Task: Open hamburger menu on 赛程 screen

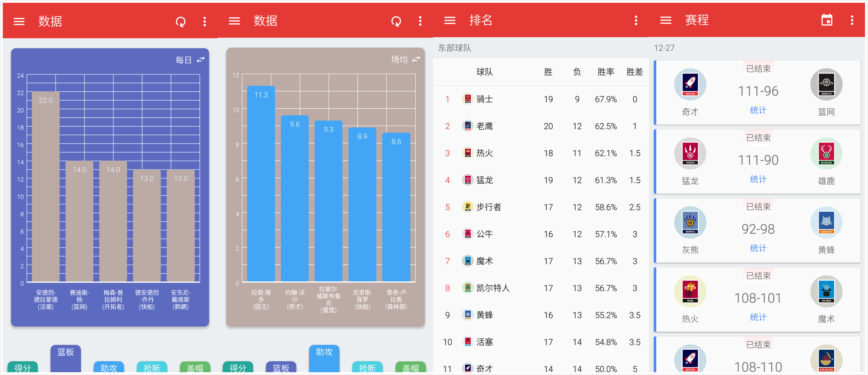Action: click(665, 21)
